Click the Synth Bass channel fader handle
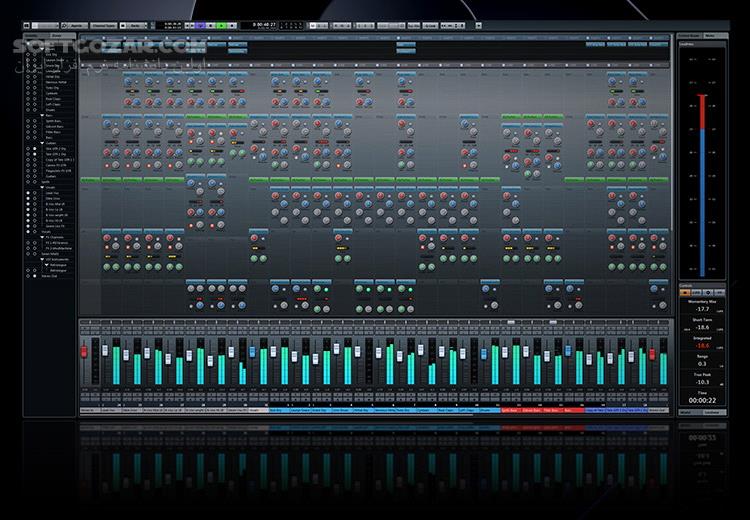This screenshot has height=520, width=750. tap(505, 353)
